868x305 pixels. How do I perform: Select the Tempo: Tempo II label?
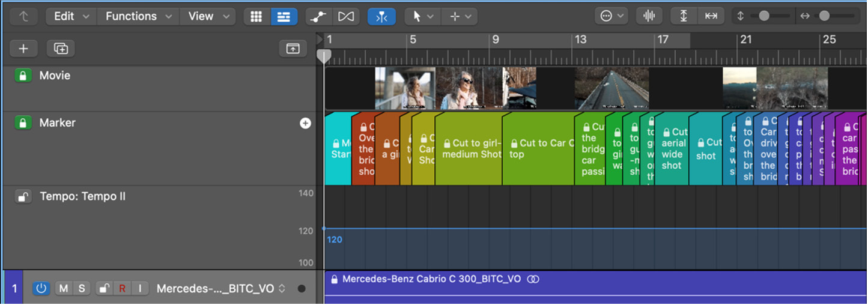click(82, 196)
